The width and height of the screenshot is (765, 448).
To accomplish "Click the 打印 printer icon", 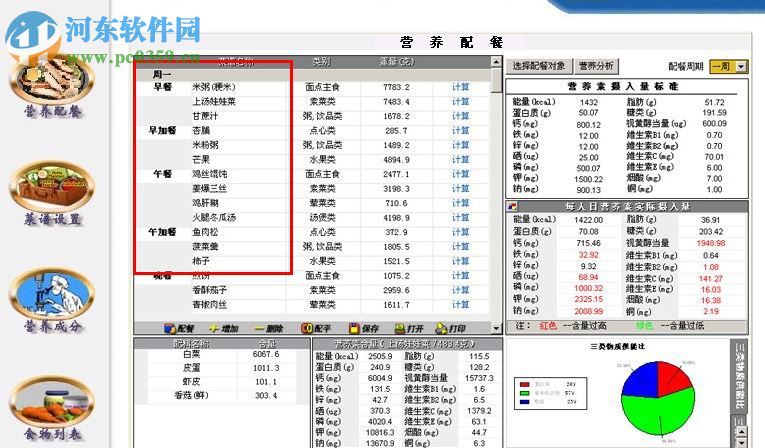I will point(441,328).
